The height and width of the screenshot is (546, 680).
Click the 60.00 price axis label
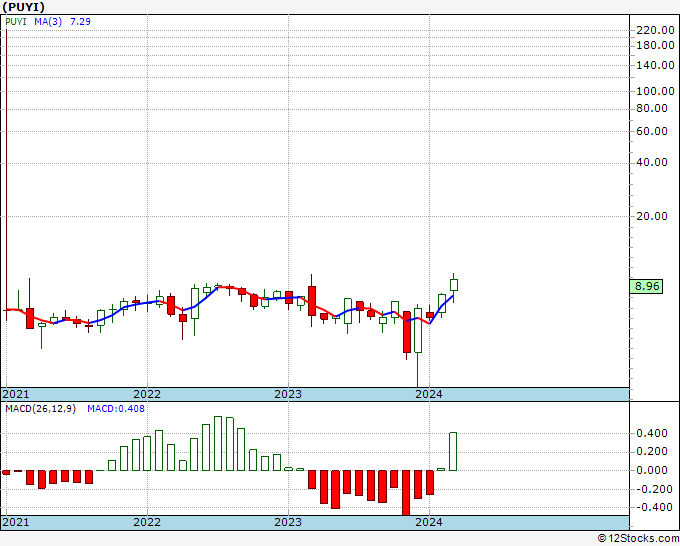651,131
